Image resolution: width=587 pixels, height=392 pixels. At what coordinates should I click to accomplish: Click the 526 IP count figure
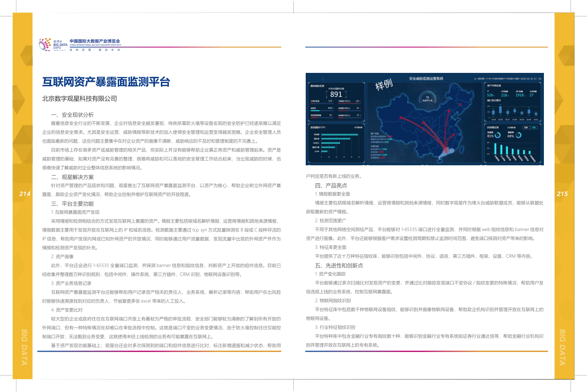coord(491,95)
